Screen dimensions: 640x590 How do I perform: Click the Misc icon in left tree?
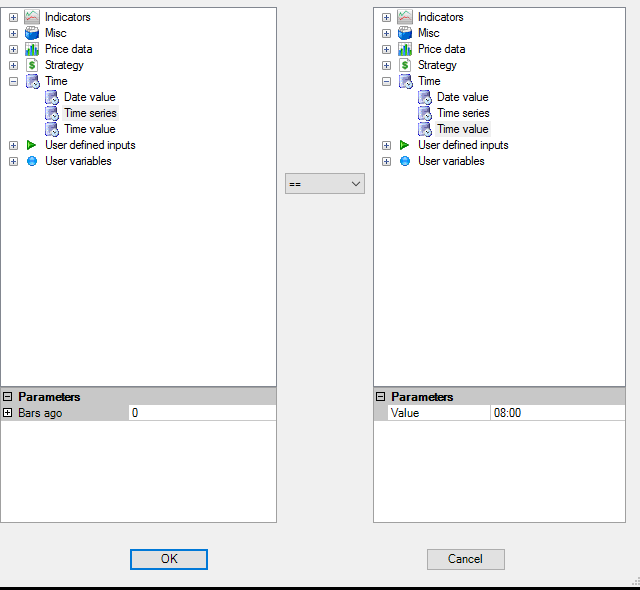point(32,33)
